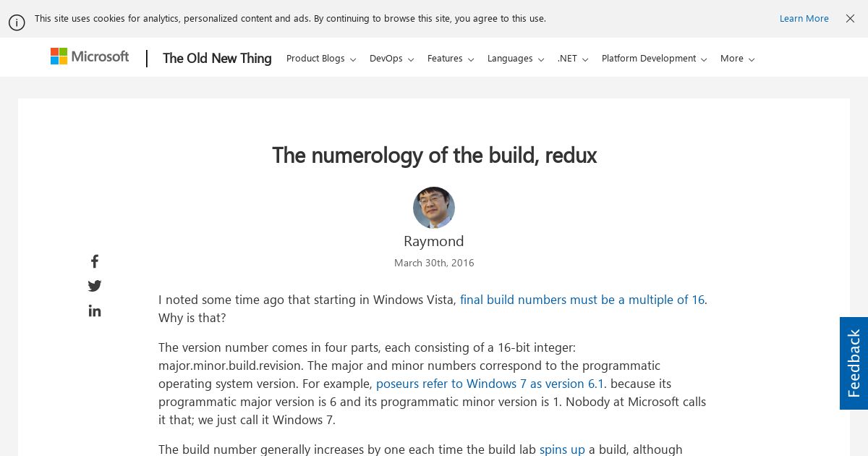868x456 pixels.
Task: Expand the DevOps menu
Action: 391,59
